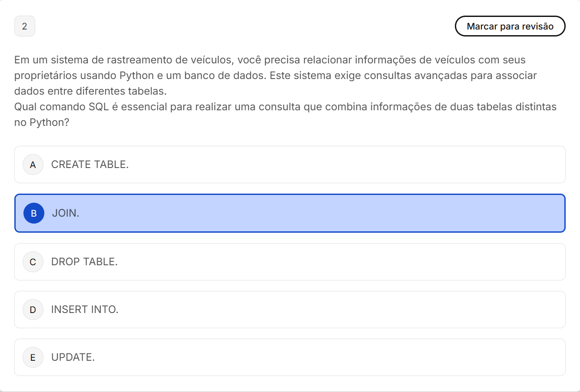
Task: Click the JOIN answer text
Action: coord(66,213)
